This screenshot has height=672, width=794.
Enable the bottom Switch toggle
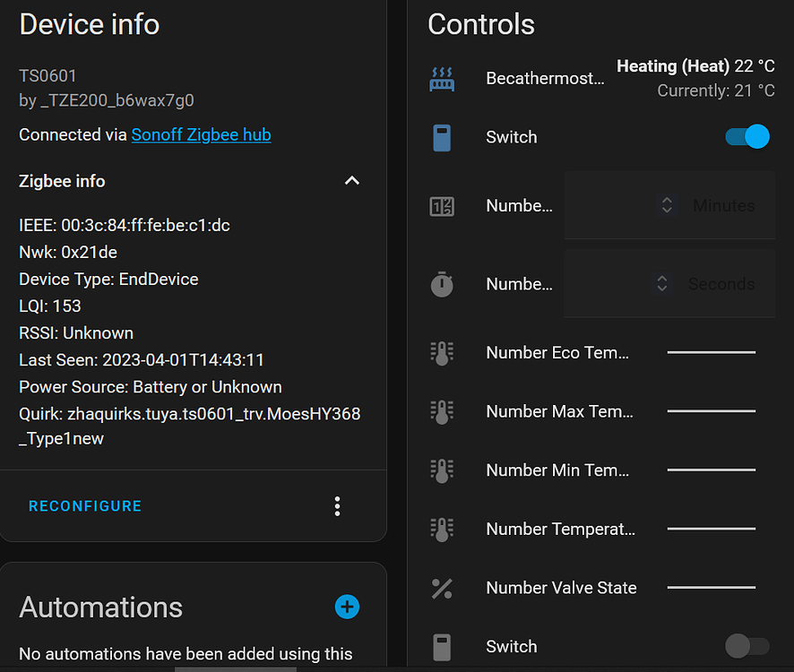(747, 646)
